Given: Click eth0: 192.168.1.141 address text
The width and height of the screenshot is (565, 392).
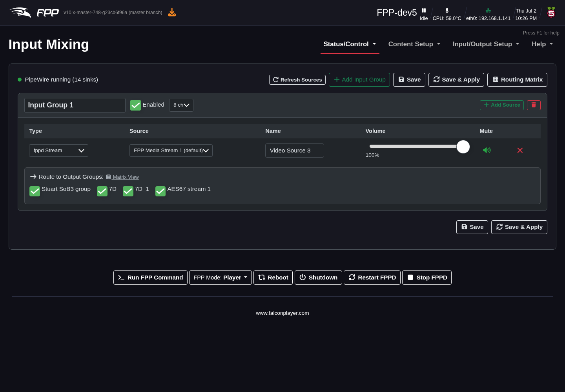Looking at the screenshot, I should pos(488,18).
